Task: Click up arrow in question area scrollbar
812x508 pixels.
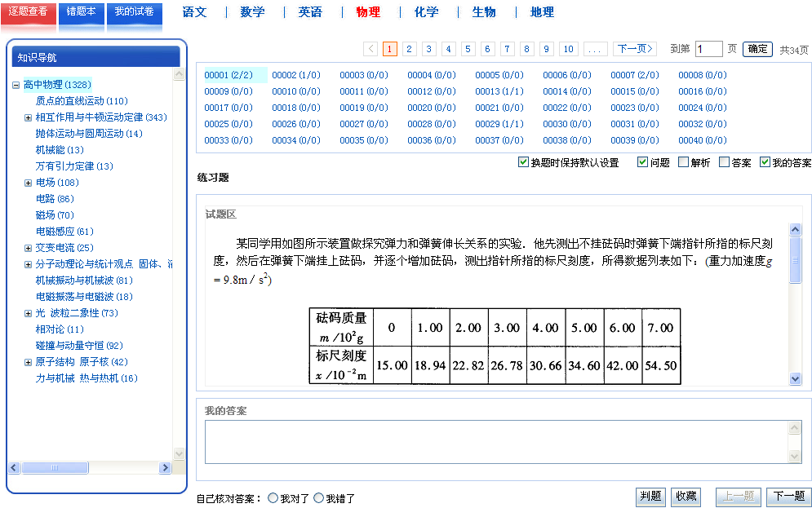Action: point(796,229)
